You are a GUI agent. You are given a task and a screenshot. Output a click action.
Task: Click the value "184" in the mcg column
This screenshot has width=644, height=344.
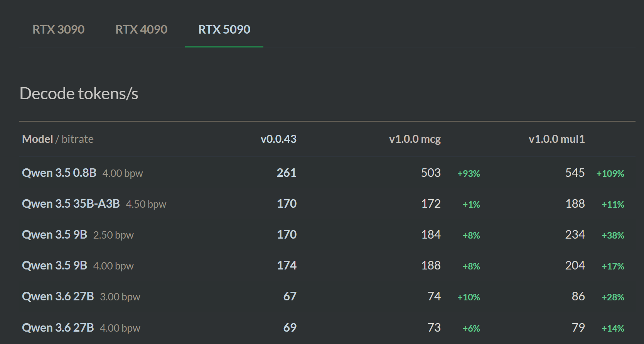pos(431,235)
